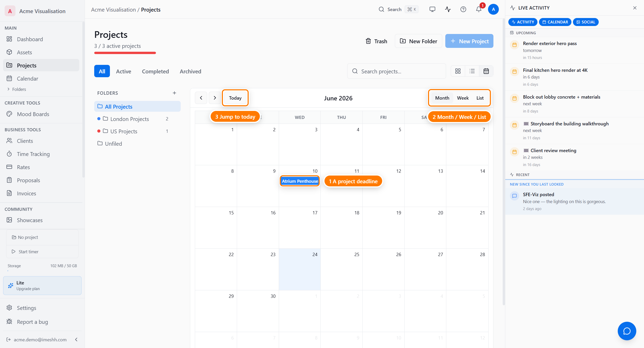This screenshot has width=644, height=348.
Task: Switch to list view icon
Action: pos(472,71)
